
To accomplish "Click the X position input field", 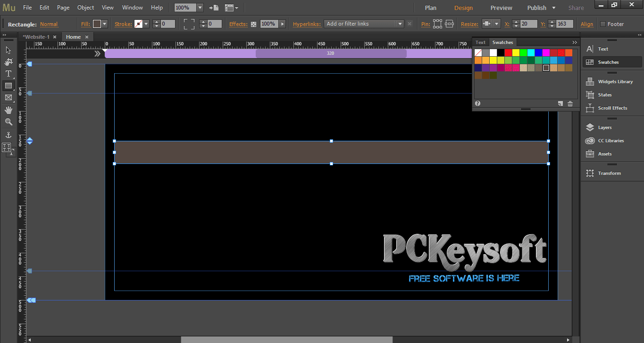I will tap(529, 24).
